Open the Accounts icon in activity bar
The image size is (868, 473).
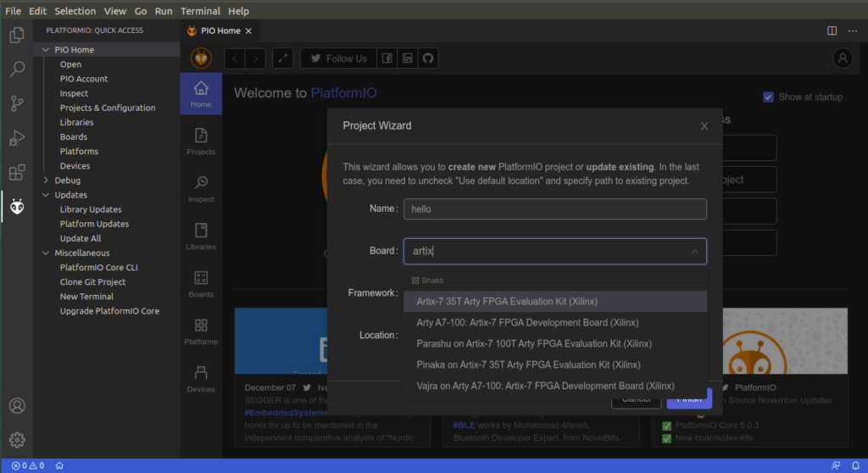pyautogui.click(x=17, y=406)
